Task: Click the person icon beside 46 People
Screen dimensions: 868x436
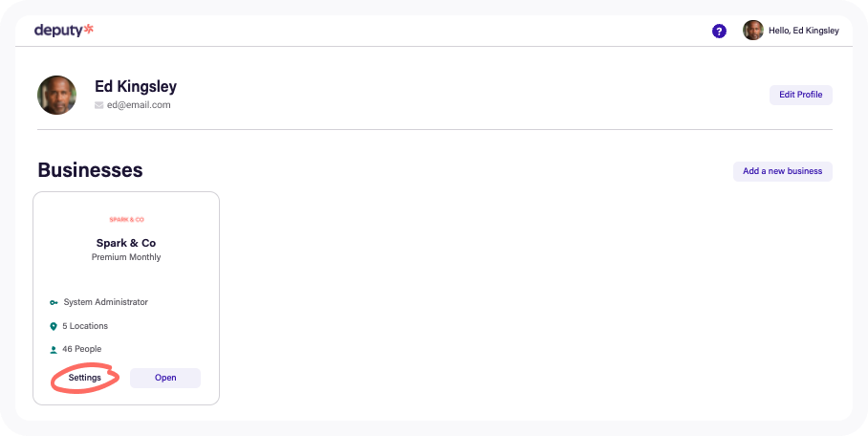Action: [x=54, y=350]
